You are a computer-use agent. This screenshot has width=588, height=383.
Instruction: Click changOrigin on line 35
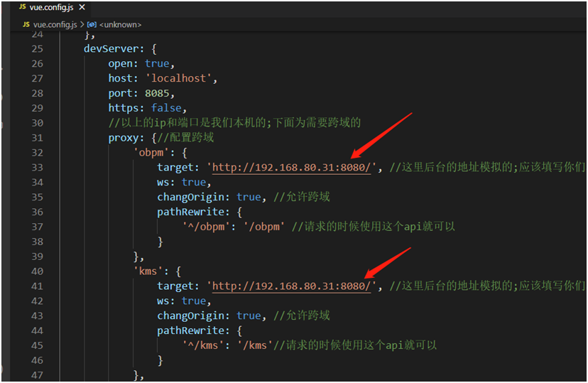(190, 198)
